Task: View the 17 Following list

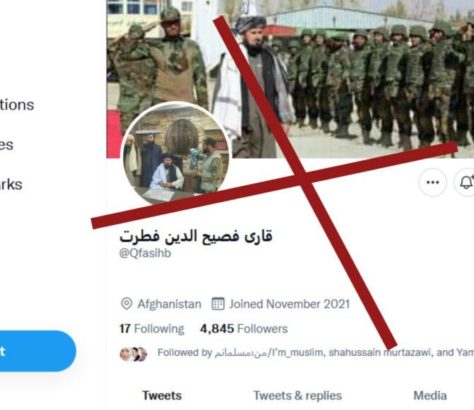Action: click(x=152, y=329)
